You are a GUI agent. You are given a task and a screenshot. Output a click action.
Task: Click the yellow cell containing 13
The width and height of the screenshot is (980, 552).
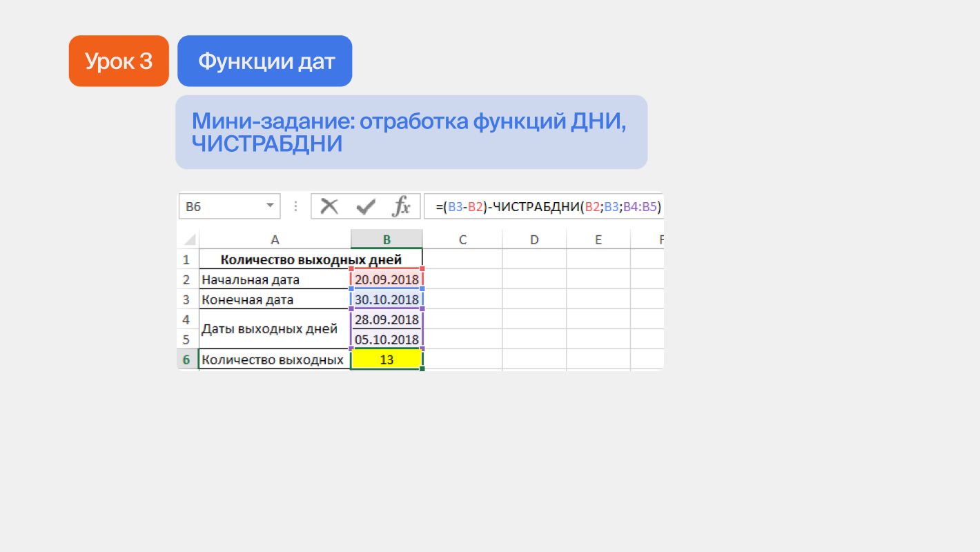(x=386, y=359)
